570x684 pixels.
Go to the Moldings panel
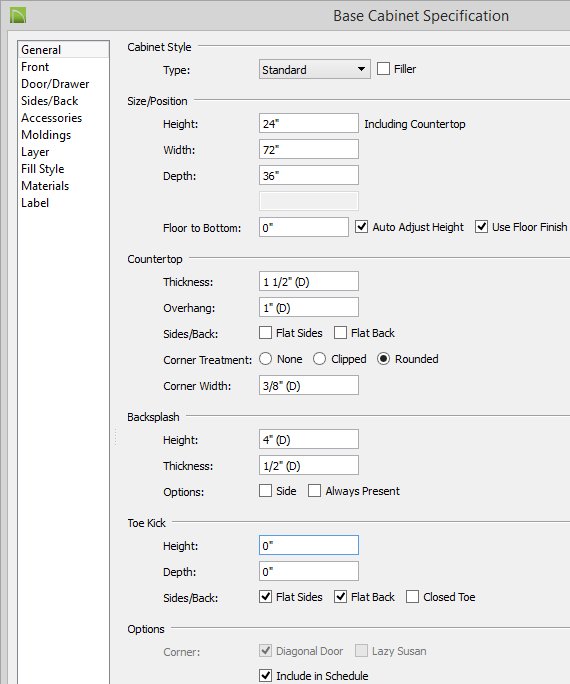(x=46, y=135)
